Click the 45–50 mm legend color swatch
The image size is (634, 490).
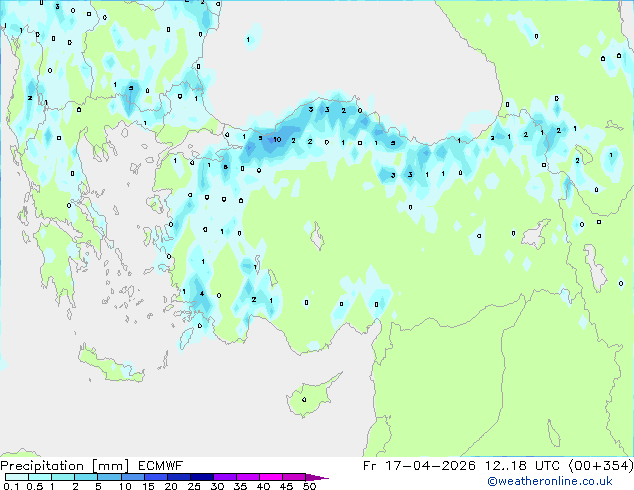pyautogui.click(x=294, y=477)
